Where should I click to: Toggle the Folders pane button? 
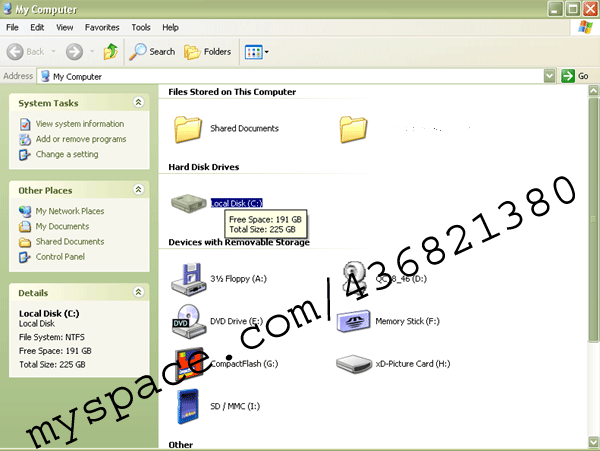(x=207, y=52)
